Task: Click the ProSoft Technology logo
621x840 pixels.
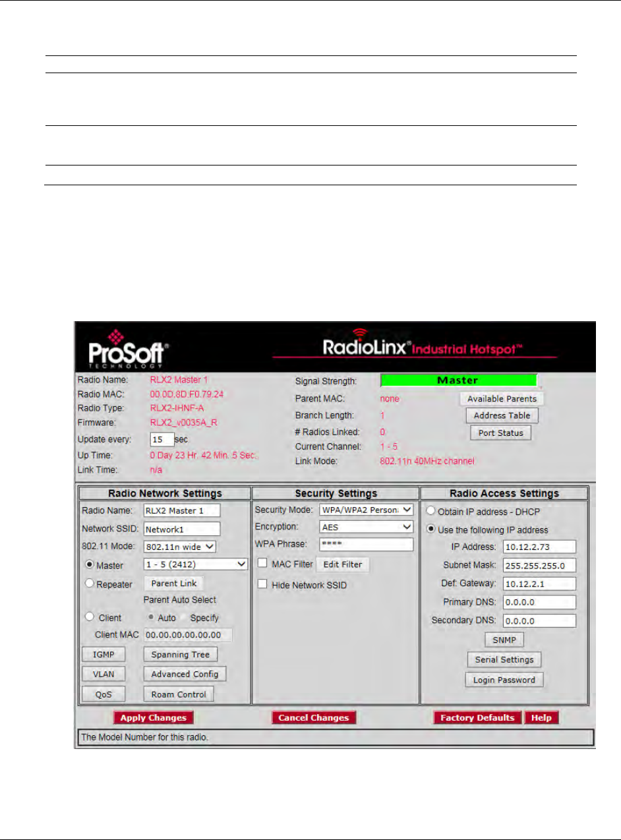Action: (x=129, y=348)
